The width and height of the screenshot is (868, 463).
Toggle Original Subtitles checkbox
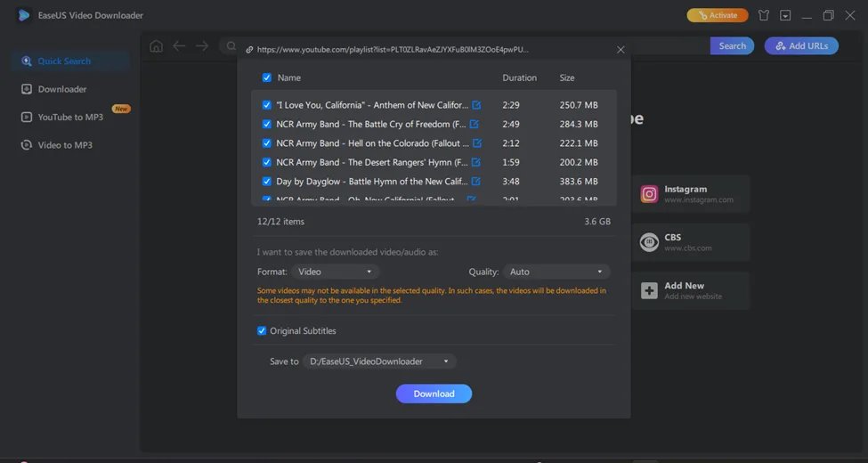[262, 330]
